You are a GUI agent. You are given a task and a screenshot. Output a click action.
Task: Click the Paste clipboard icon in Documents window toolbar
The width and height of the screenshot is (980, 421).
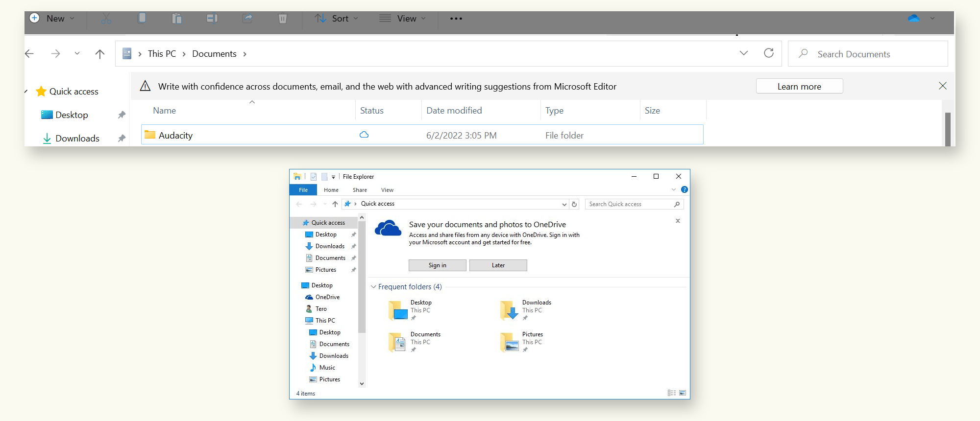click(177, 19)
